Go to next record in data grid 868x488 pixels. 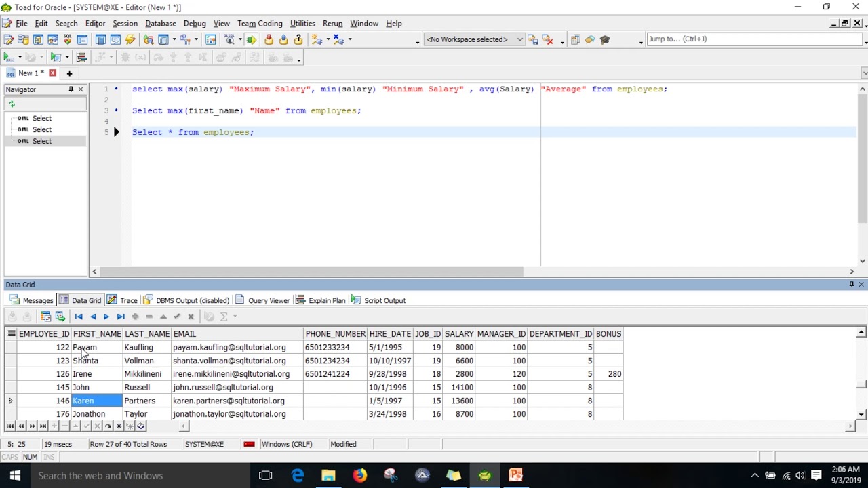pyautogui.click(x=106, y=317)
